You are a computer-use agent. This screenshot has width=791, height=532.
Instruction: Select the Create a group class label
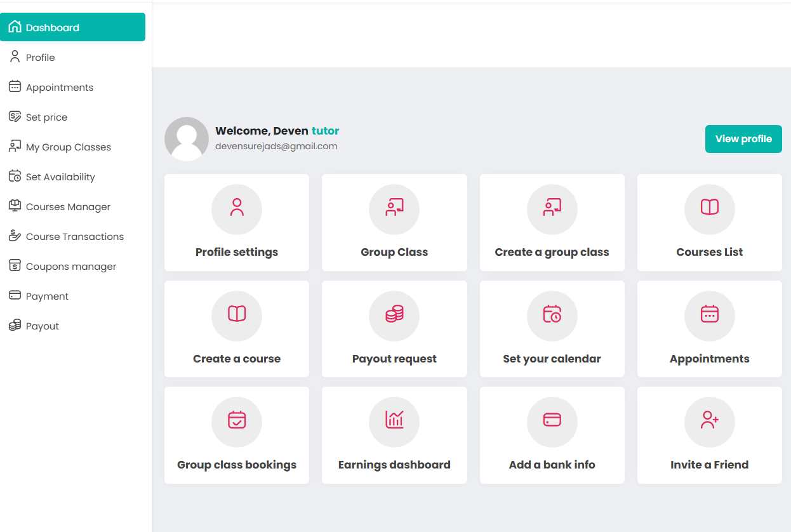(552, 252)
